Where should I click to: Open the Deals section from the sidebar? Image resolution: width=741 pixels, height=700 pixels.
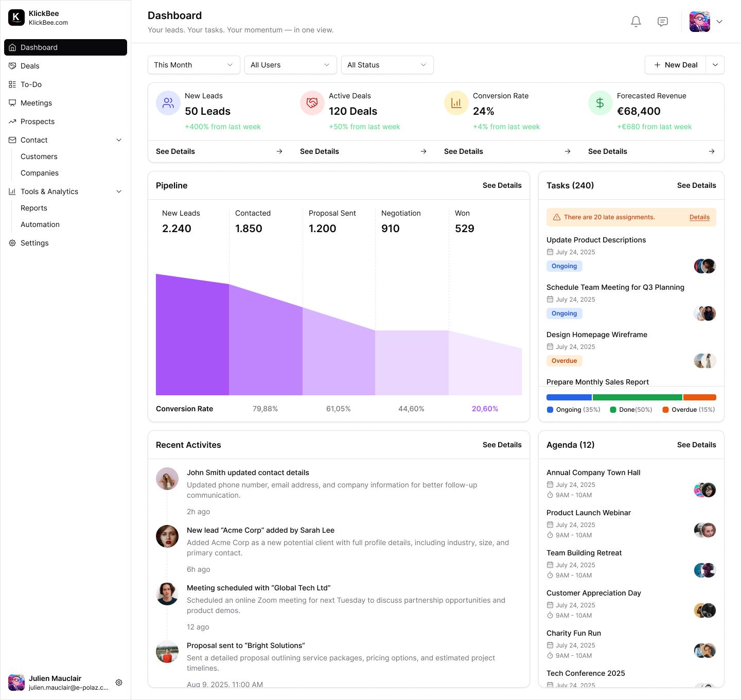[x=30, y=66]
